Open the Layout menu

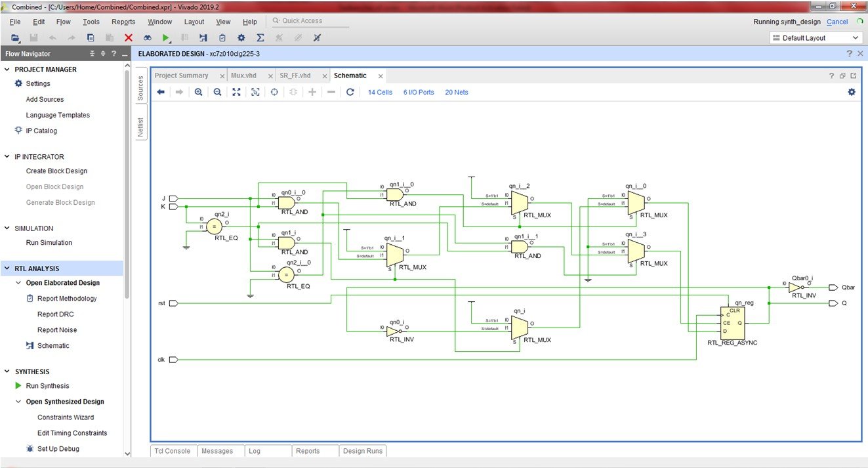coord(194,22)
